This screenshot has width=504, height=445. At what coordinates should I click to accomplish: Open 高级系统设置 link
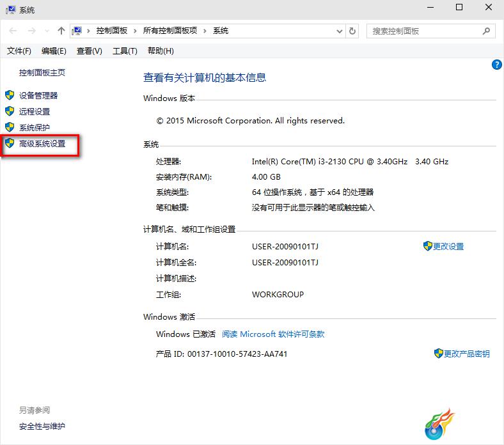click(x=42, y=144)
